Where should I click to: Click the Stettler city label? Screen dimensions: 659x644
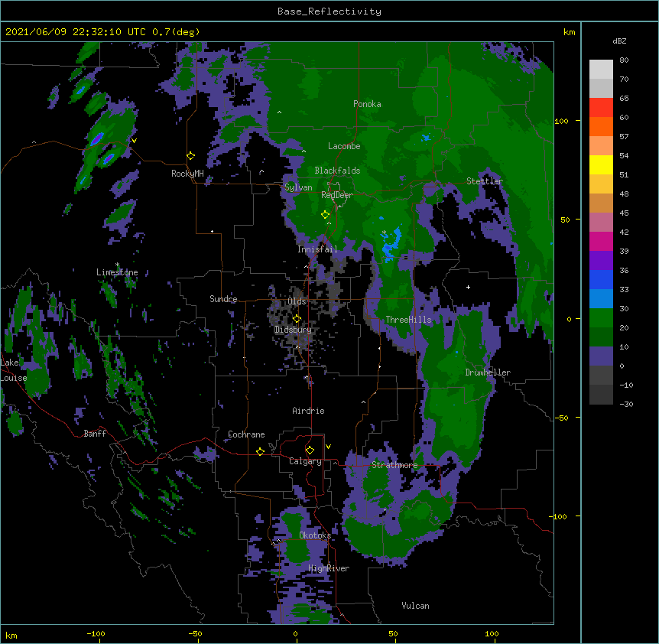click(x=485, y=181)
